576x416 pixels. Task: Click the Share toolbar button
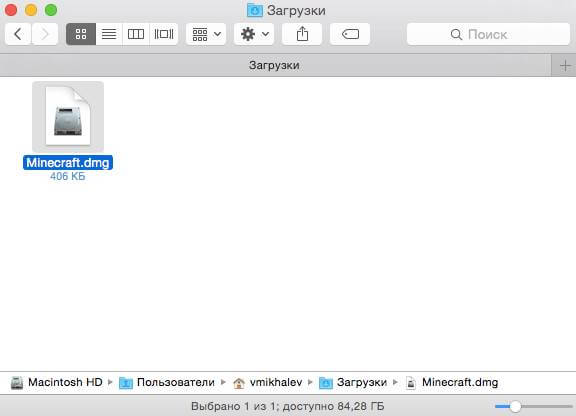302,34
